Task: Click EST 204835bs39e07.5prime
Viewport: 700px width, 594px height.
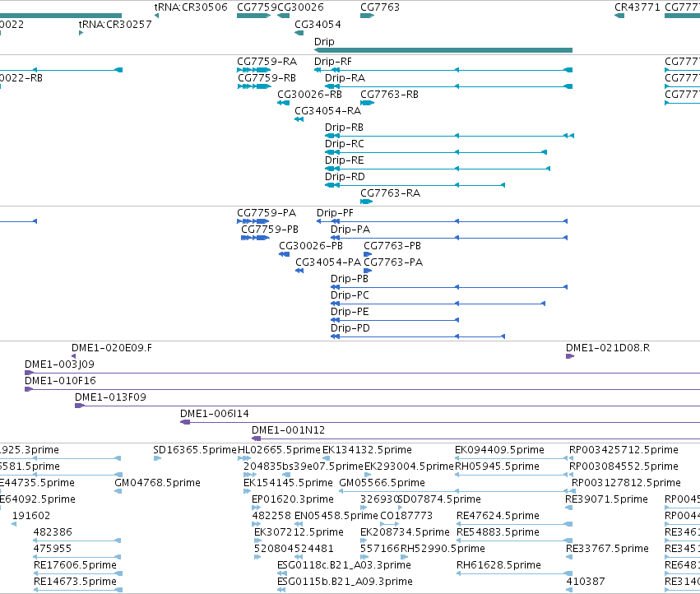Action: [x=304, y=466]
